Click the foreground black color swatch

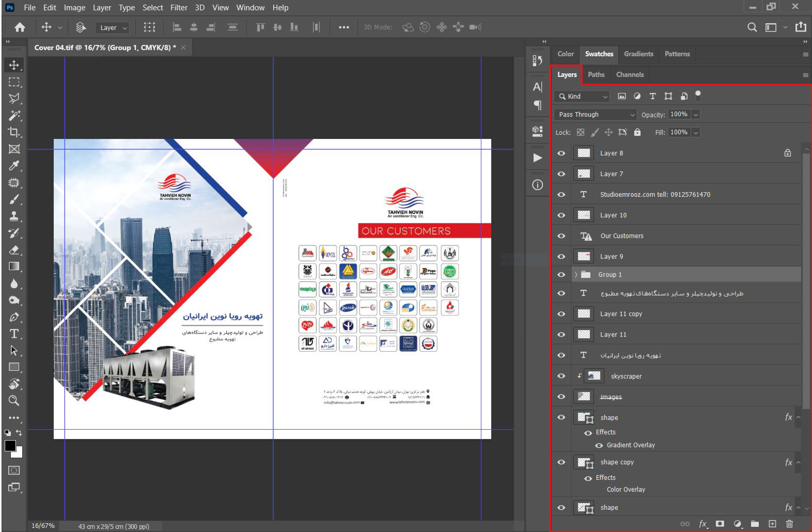pos(10,446)
